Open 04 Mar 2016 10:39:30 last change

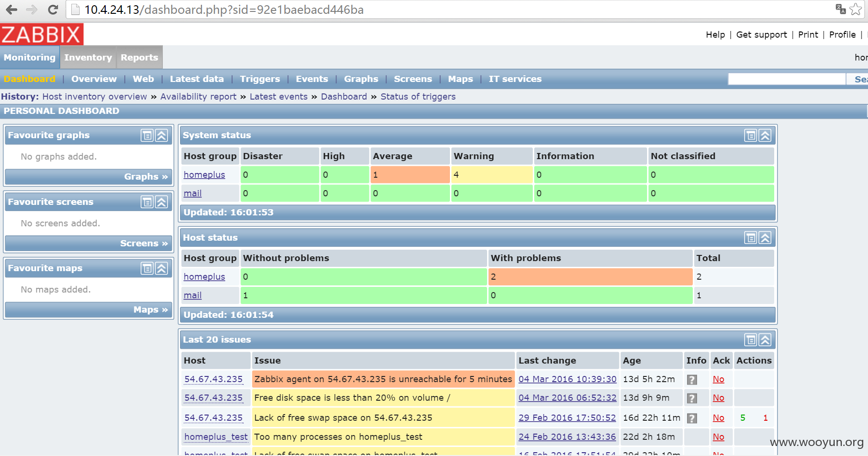click(567, 379)
